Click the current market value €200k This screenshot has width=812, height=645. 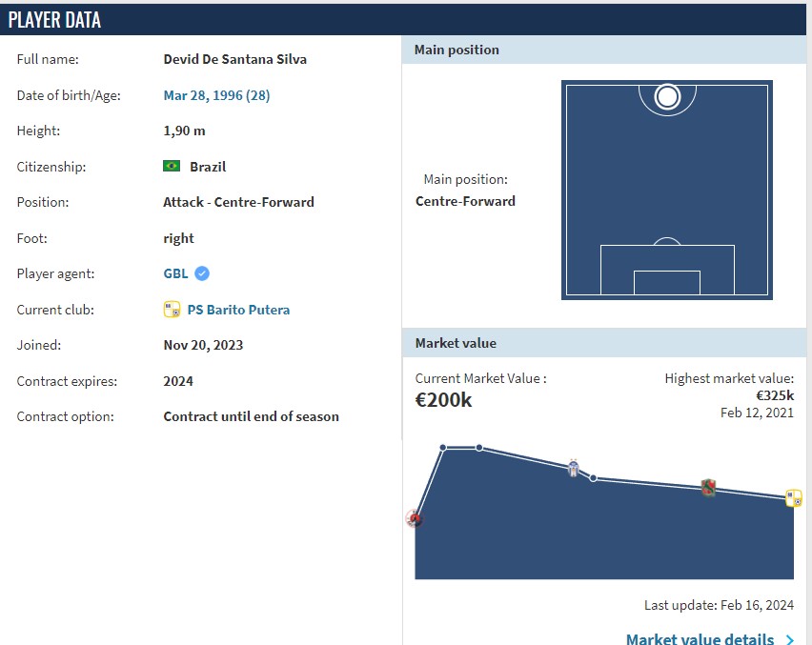coord(443,400)
